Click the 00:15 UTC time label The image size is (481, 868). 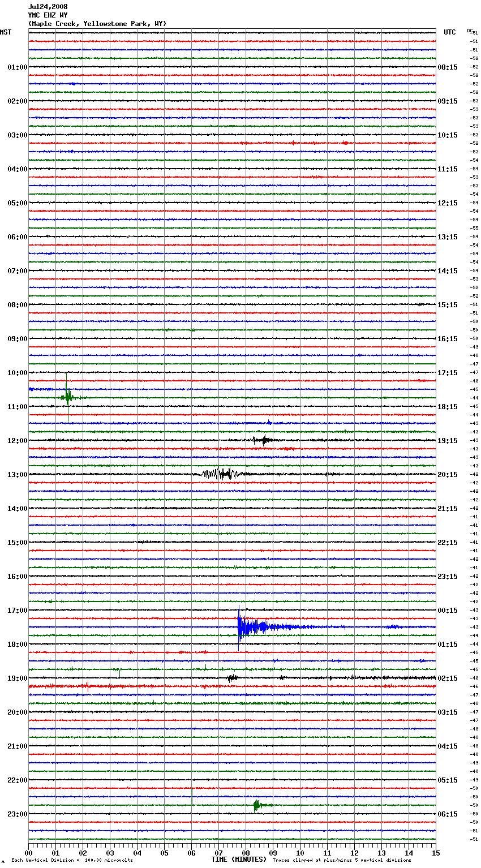448,611
